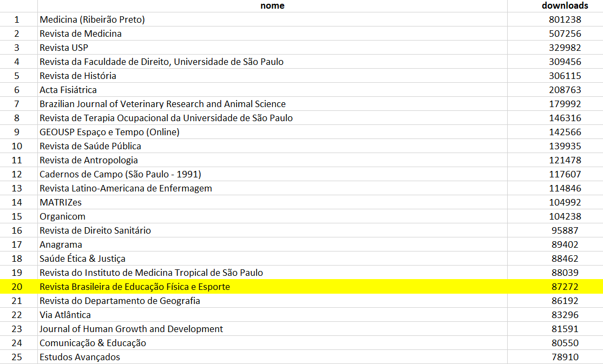Click the downloads value 88039
Viewport: 603px width, 364px height.
565,273
